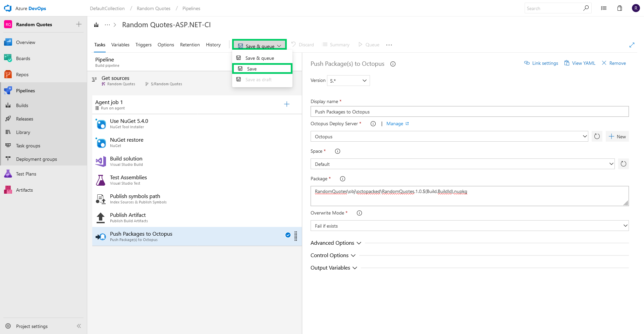
Task: Create New Octopus server connection
Action: tap(617, 136)
